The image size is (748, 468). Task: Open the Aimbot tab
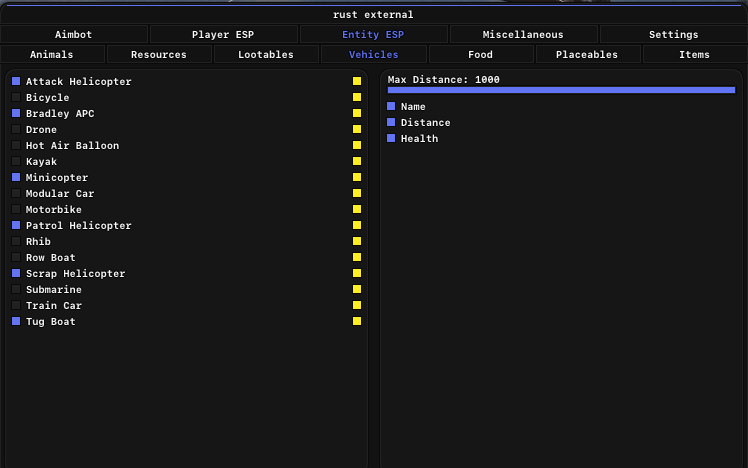[74, 34]
